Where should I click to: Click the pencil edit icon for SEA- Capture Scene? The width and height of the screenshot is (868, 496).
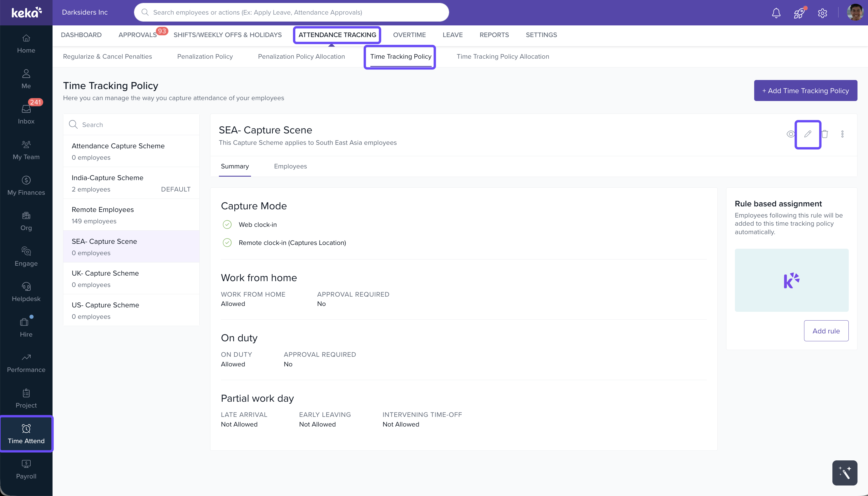(x=807, y=134)
